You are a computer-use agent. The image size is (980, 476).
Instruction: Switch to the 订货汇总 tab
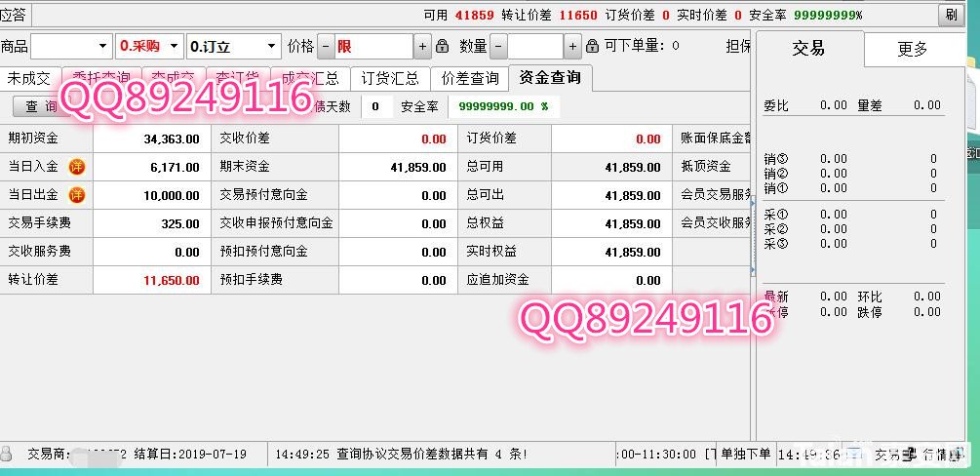(x=390, y=78)
